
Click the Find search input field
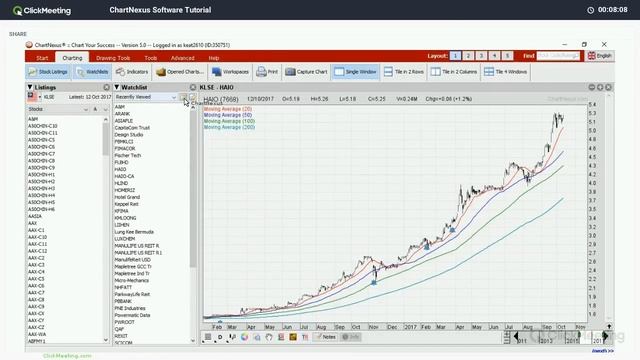coord(558,56)
